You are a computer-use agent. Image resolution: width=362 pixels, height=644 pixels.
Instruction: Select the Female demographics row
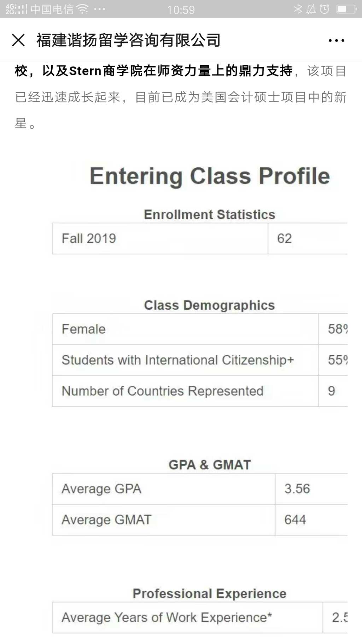[200, 329]
